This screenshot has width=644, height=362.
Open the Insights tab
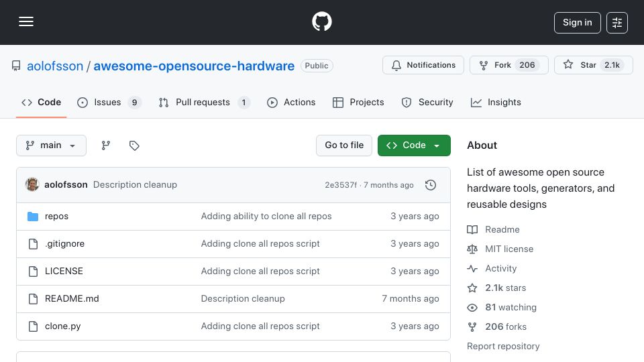pos(496,102)
